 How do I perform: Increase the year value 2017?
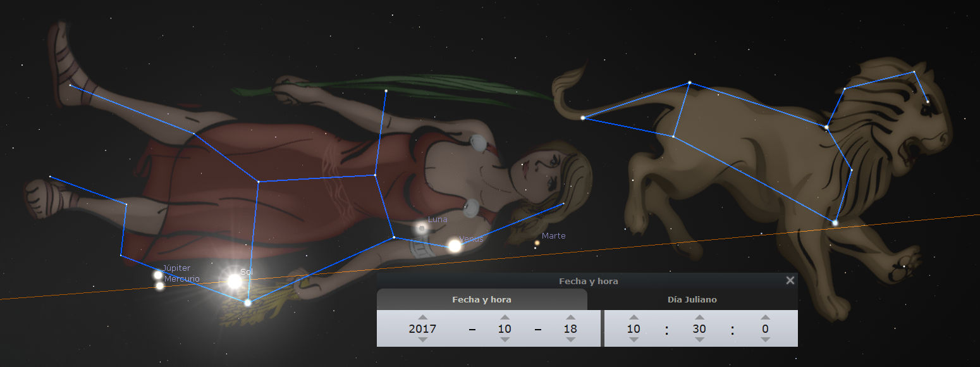pyautogui.click(x=423, y=317)
